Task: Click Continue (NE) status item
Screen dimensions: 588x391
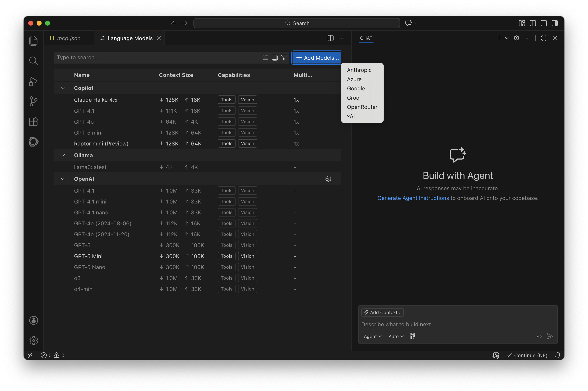Action: (527, 355)
